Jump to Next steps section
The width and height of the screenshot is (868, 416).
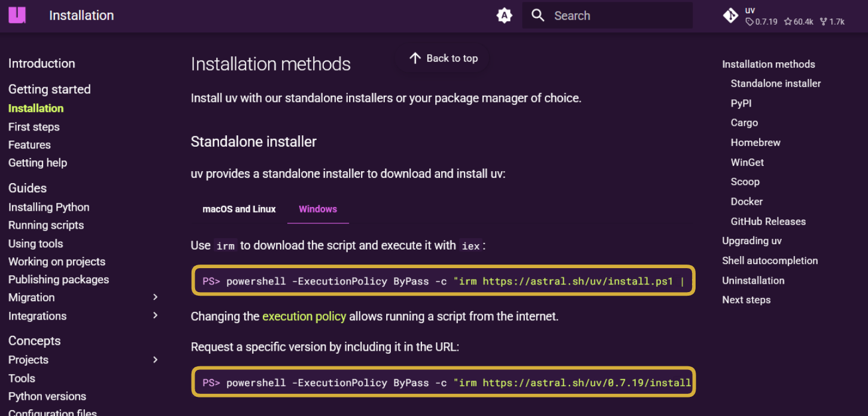[x=746, y=300]
